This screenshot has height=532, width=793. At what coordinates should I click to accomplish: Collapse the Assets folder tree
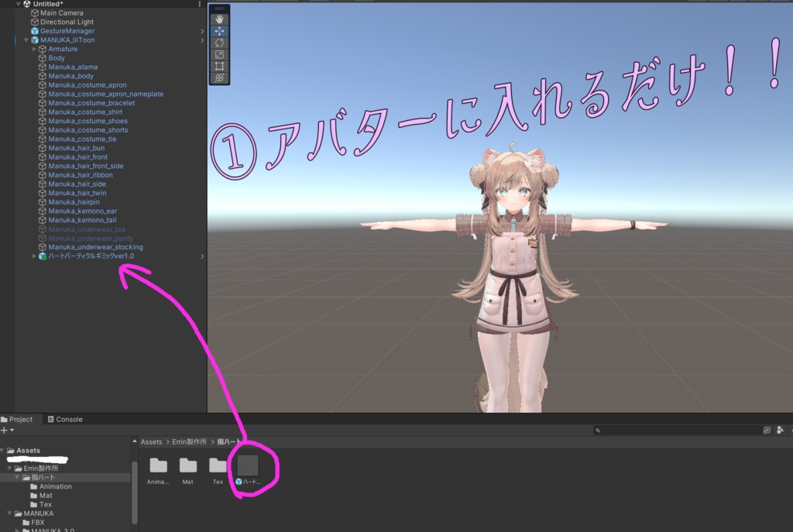[2, 451]
